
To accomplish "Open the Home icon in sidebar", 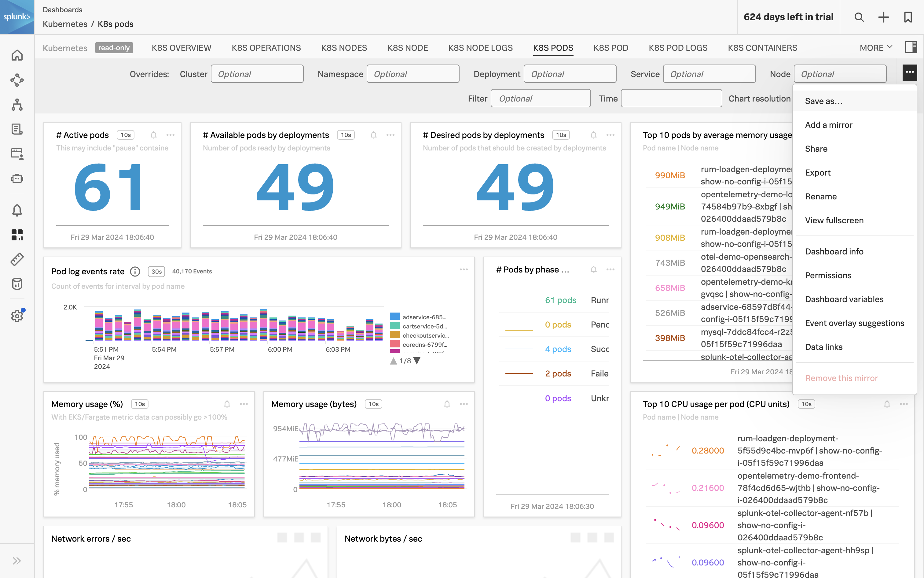I will click(x=17, y=55).
